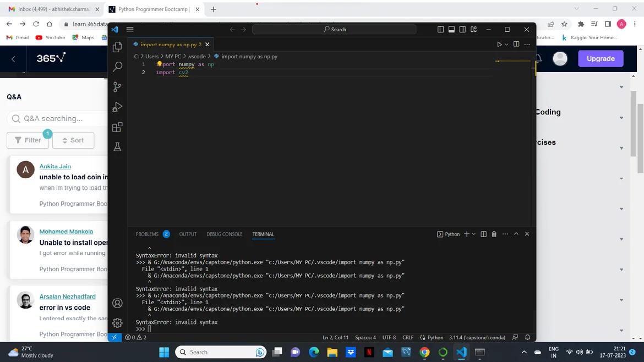Open Source Control view in sidebar

117,87
